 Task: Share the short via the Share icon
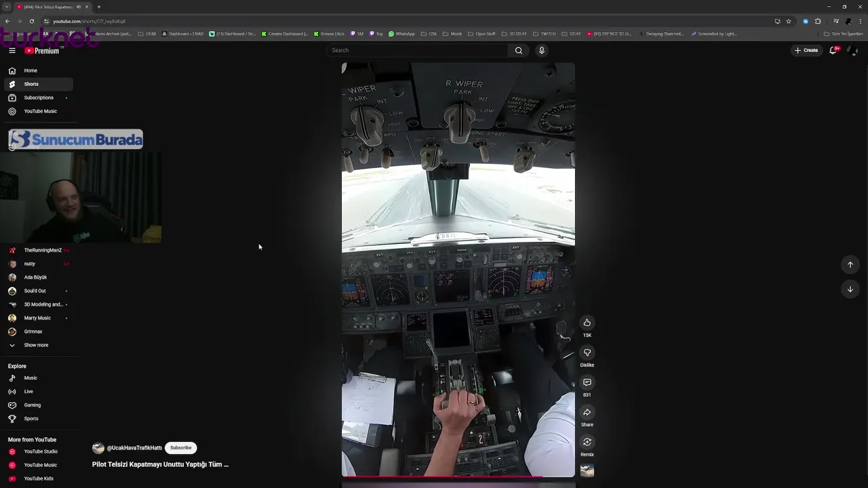587,412
